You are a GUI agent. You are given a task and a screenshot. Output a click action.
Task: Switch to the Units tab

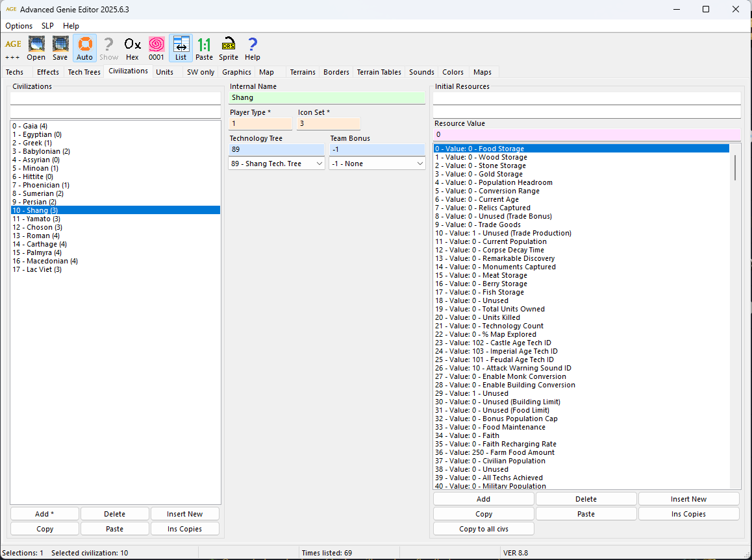[x=165, y=72]
